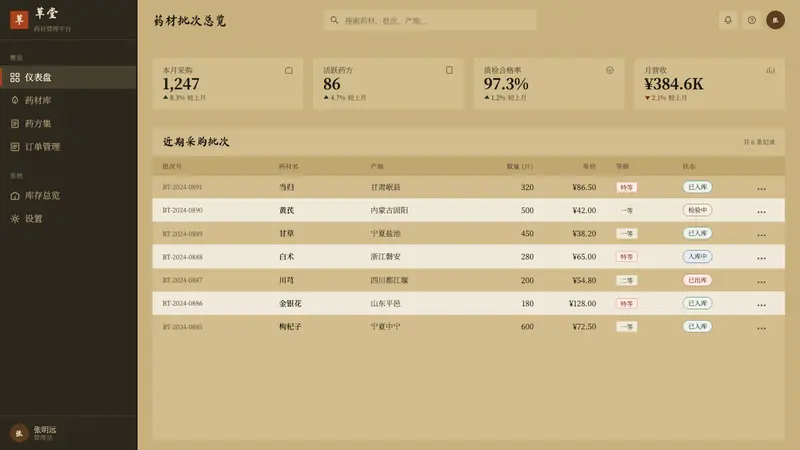Screen dimensions: 800x450
Task: Click herb name 黄芪
Action: [x=286, y=210]
